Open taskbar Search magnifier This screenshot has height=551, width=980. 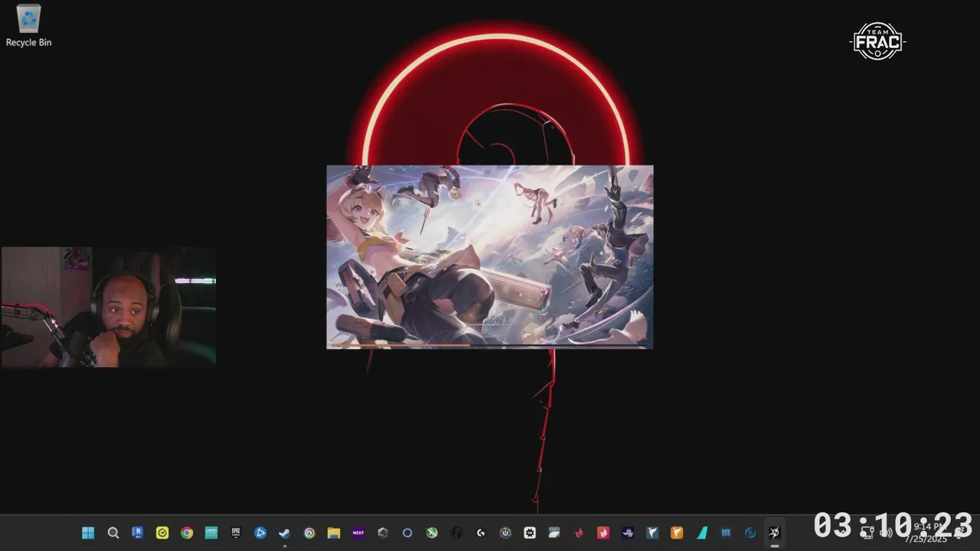(113, 533)
